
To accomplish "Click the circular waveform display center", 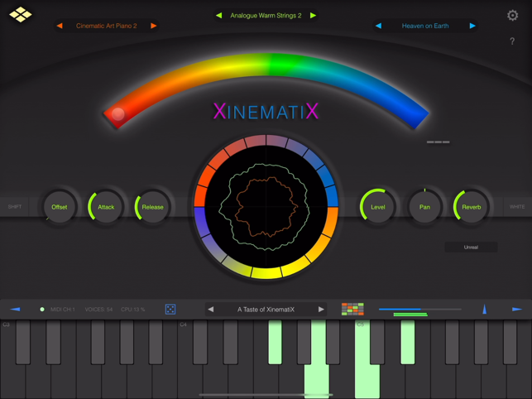I will pos(266,207).
